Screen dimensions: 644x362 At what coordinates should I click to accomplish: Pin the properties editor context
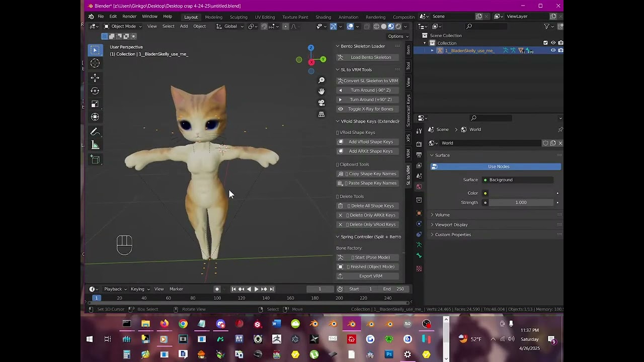560,129
